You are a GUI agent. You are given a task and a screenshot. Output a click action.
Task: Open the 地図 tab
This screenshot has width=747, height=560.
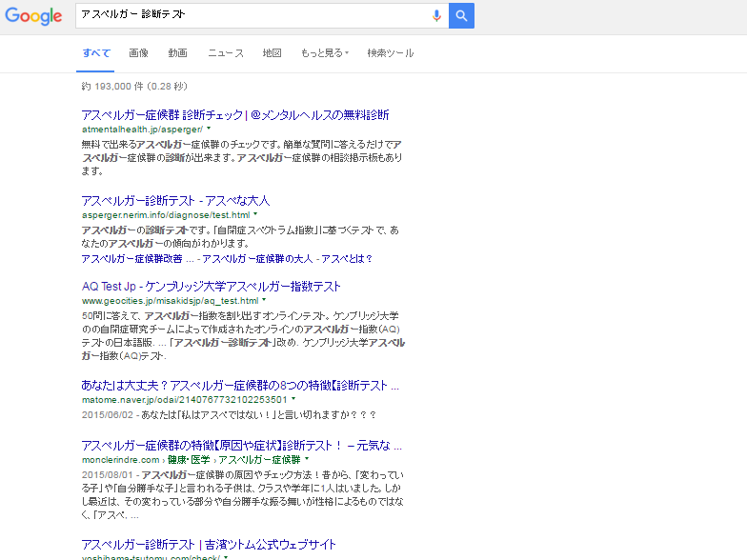tap(273, 53)
